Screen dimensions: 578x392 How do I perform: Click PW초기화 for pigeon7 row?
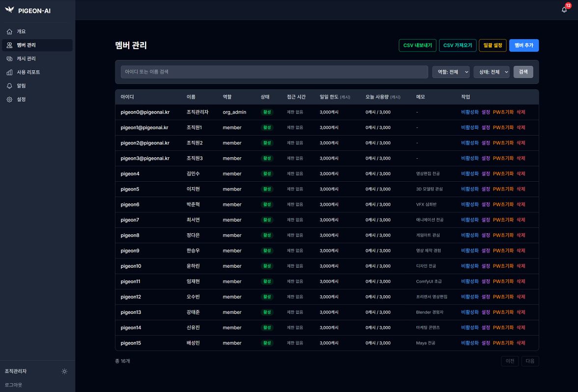point(503,220)
